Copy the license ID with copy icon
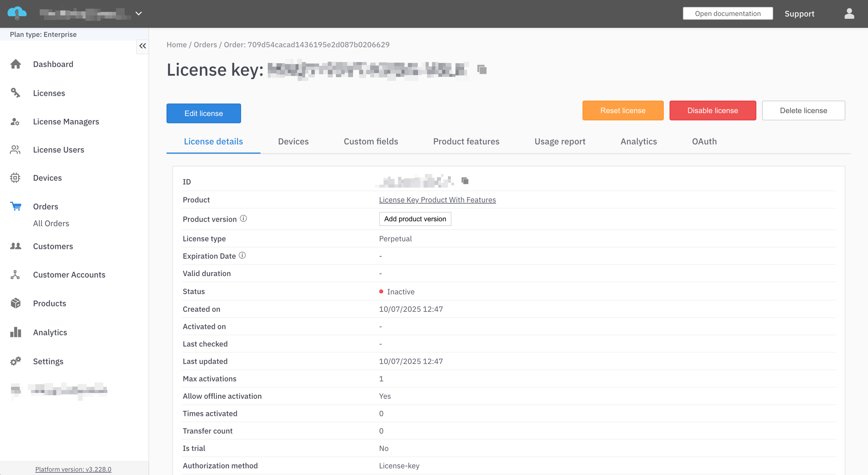Screen dimensions: 868x475 (465, 181)
